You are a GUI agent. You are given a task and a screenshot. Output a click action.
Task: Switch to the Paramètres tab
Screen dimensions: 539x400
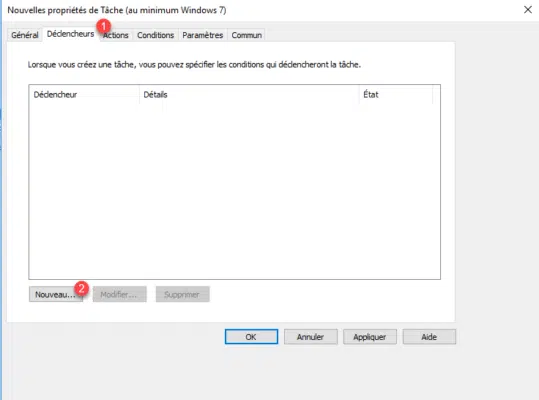tap(202, 35)
